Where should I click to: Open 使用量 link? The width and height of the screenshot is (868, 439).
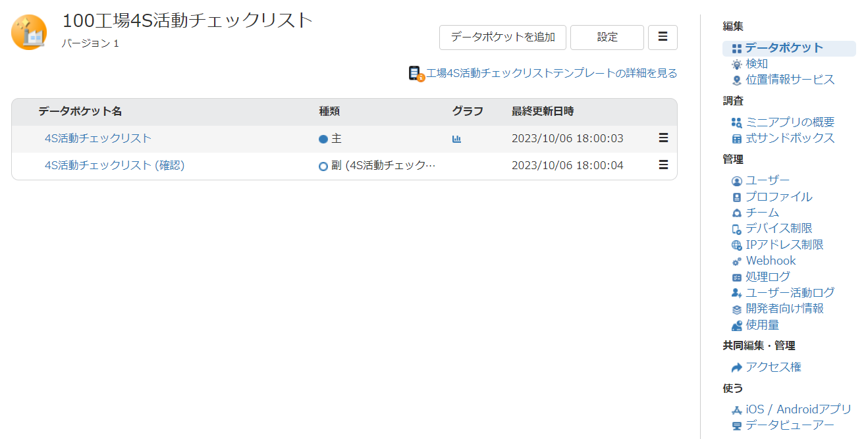click(763, 325)
